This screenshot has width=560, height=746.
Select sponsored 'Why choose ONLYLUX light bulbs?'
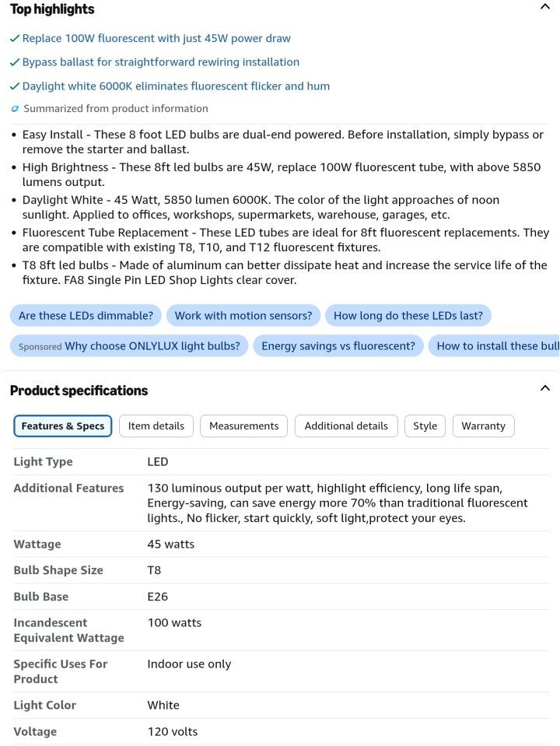coord(129,346)
